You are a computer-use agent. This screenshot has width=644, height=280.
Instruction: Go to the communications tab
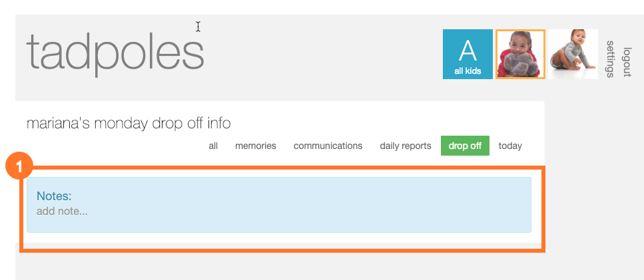point(328,146)
